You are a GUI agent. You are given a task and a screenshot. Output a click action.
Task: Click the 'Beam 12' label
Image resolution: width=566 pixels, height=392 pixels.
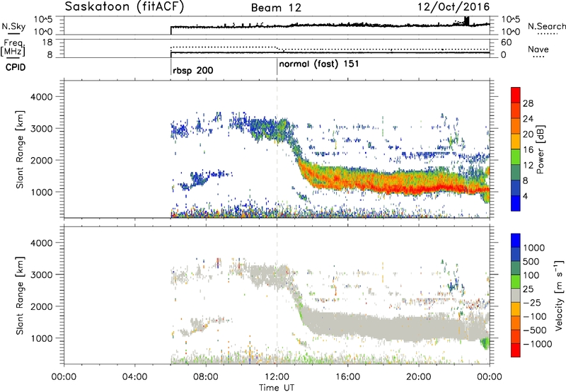click(276, 8)
